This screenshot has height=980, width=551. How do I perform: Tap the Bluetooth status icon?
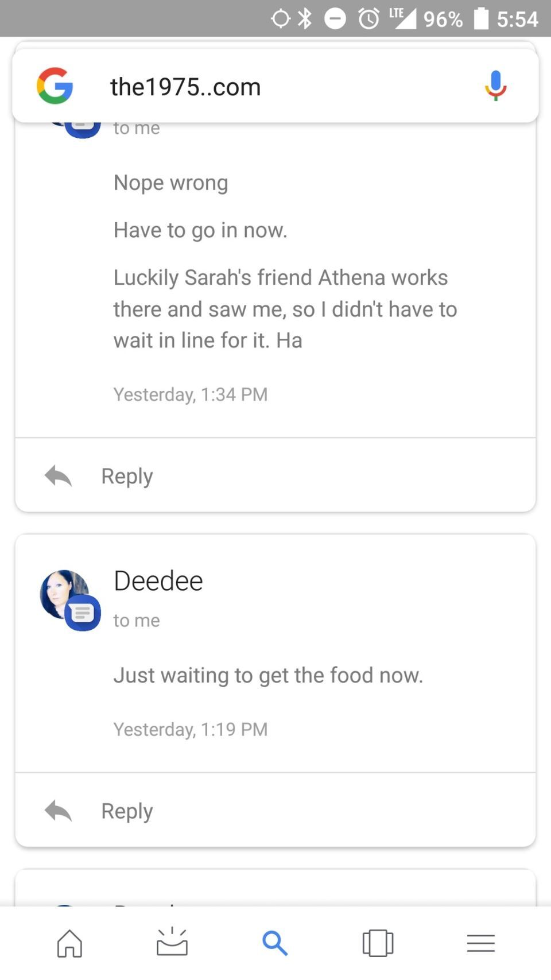click(x=305, y=18)
